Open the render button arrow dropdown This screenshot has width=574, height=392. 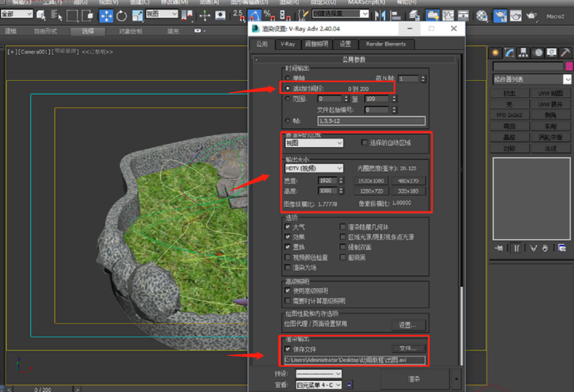click(x=456, y=379)
